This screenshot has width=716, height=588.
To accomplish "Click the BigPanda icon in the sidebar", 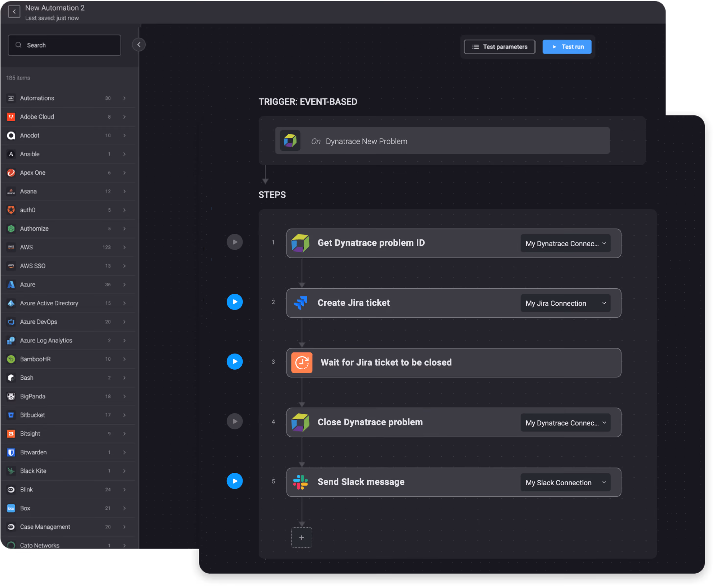I will 11,397.
